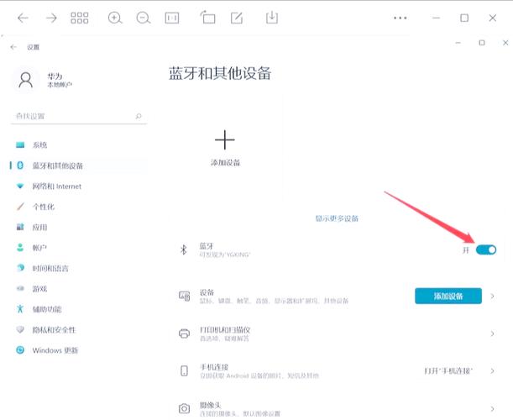Expand 打印机和扫描仪 row chevron
This screenshot has height=420, width=513.
492,333
